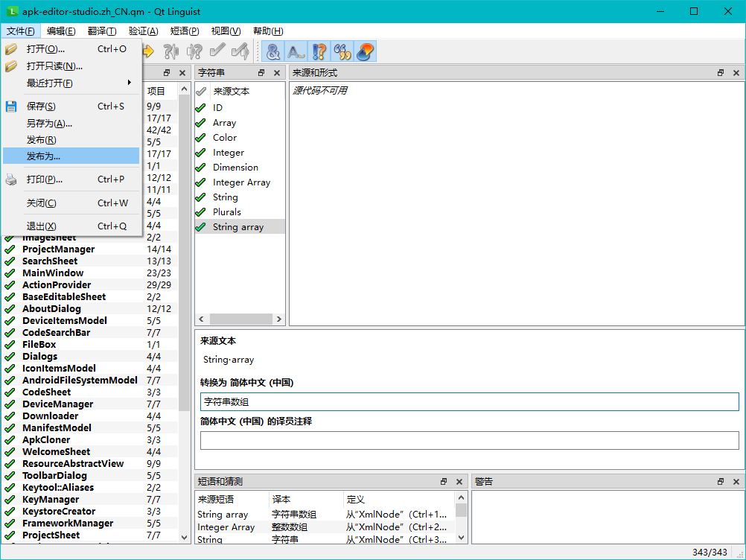Screen dimensions: 746x560
Task: Click the source phrase column header
Action: 215,500
